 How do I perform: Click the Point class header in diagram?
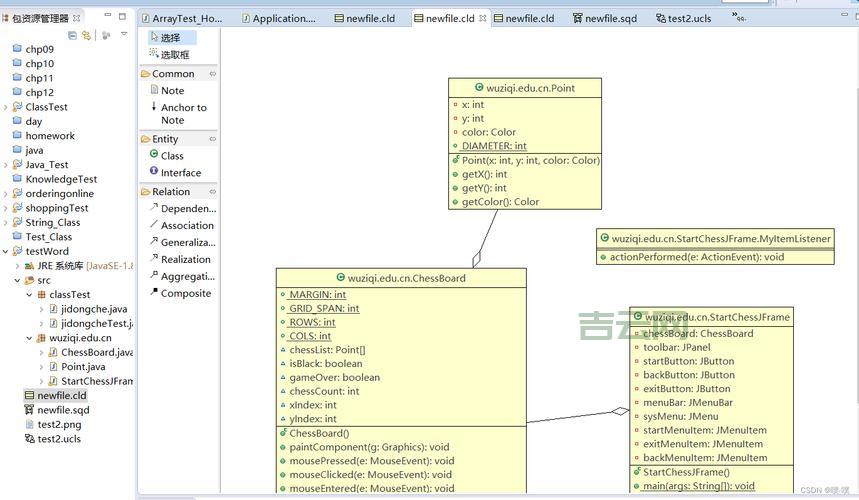point(525,88)
